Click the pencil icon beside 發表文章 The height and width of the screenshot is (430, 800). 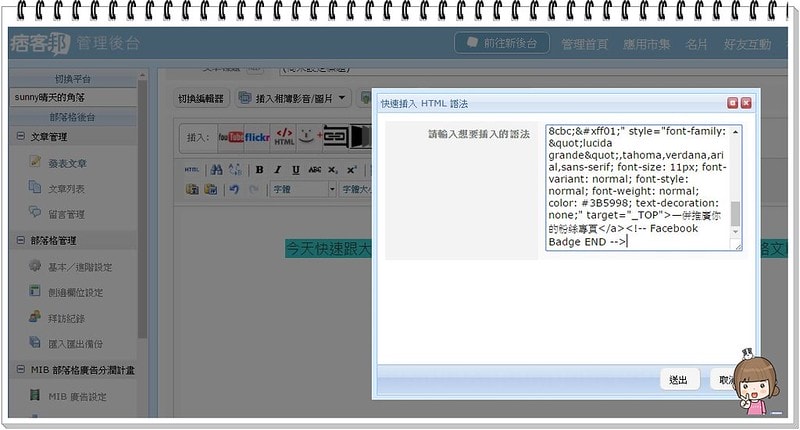point(35,162)
